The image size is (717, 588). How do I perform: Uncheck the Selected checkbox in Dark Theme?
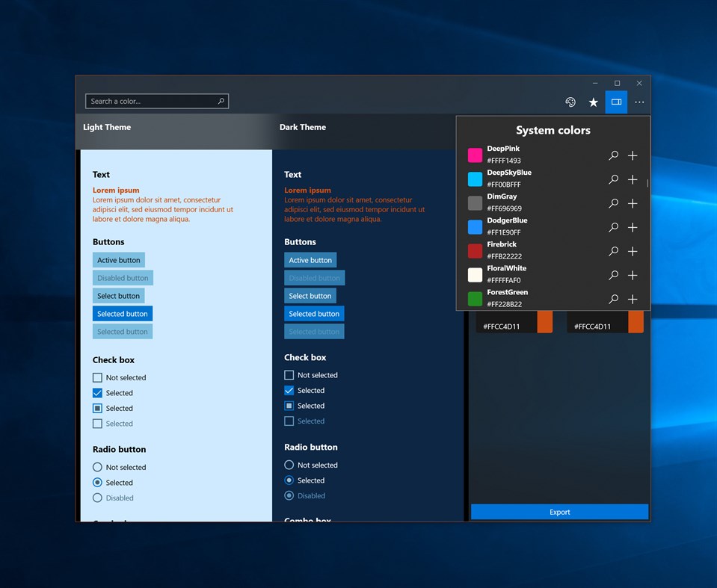(x=289, y=390)
